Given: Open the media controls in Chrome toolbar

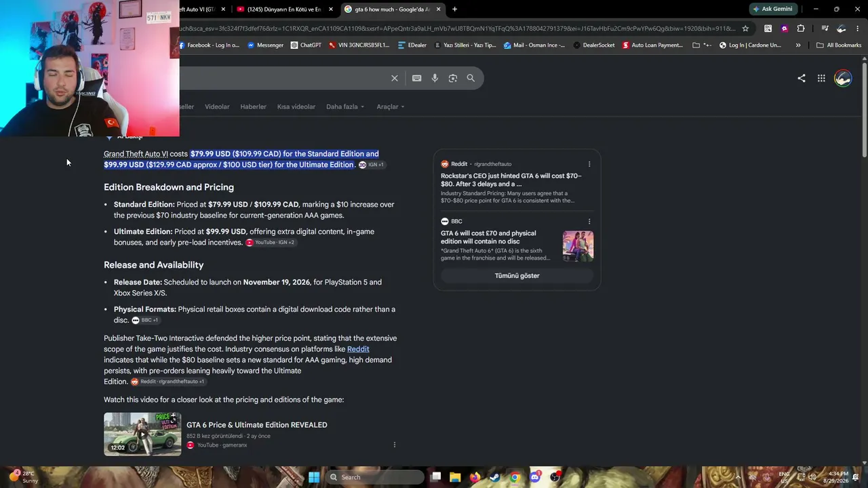Looking at the screenshot, I should pyautogui.click(x=825, y=28).
